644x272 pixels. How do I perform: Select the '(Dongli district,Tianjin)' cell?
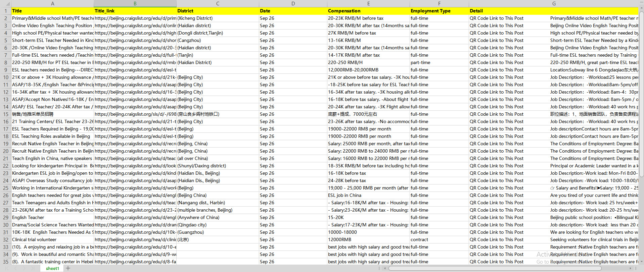pos(218,33)
